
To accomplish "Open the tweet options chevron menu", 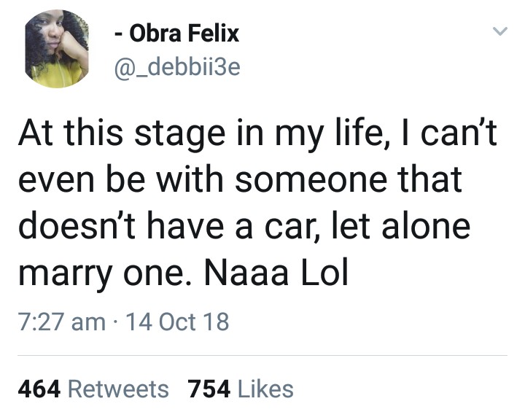I will coord(499,32).
